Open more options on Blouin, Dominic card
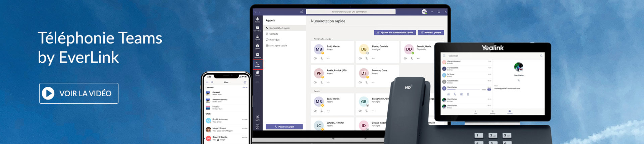Screen dimensions: 644x144 pyautogui.click(x=373, y=59)
